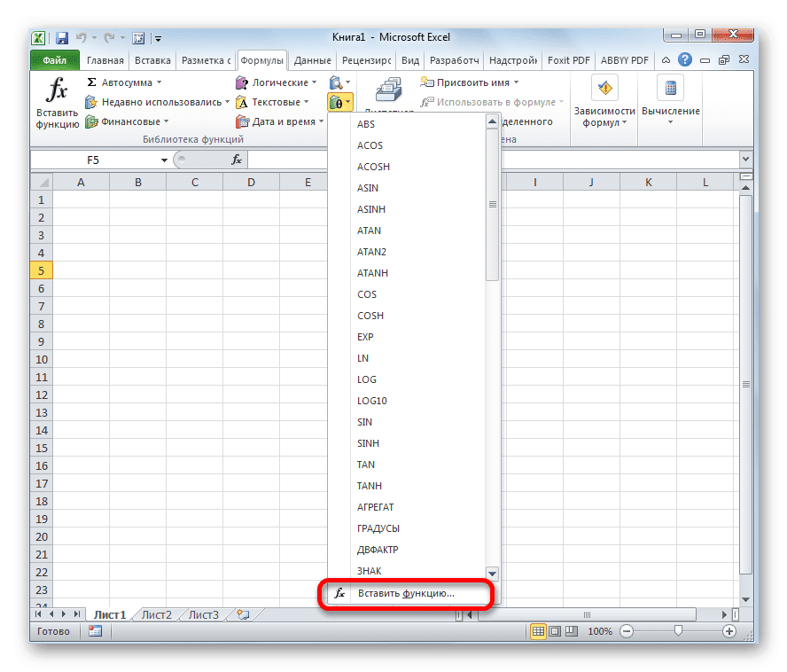This screenshot has height=672, width=787.
Task: Choose LOG10 from the function list
Action: [407, 401]
